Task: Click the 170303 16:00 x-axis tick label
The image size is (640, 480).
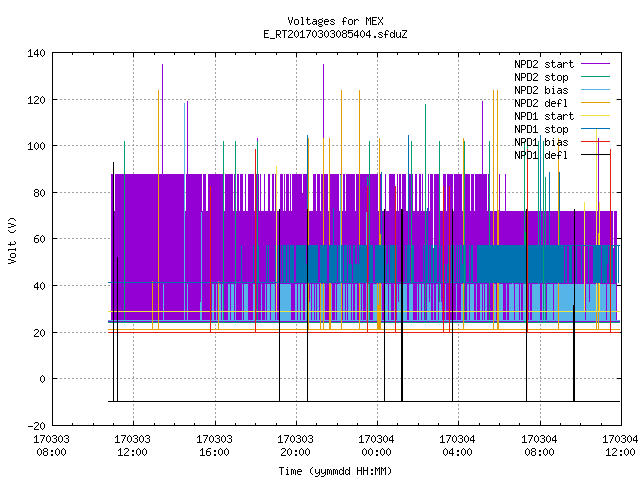Action: coord(214,445)
